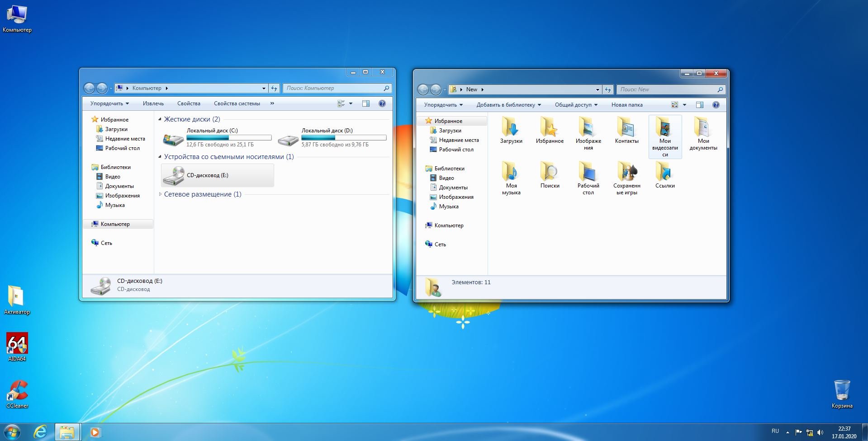Launch CCleaner desktop shortcut
The height and width of the screenshot is (441, 868).
click(x=17, y=394)
